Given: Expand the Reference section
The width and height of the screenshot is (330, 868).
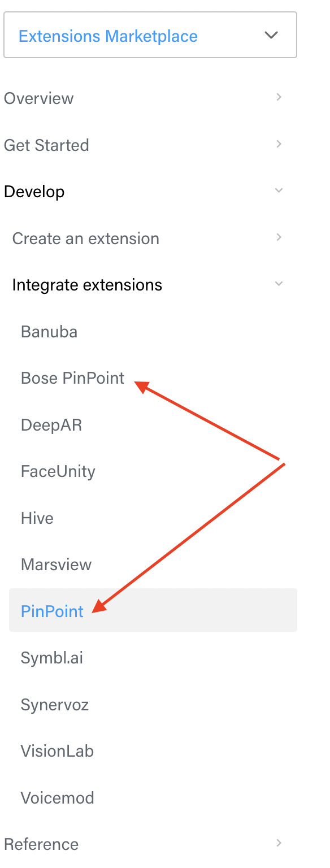Looking at the screenshot, I should (x=278, y=843).
